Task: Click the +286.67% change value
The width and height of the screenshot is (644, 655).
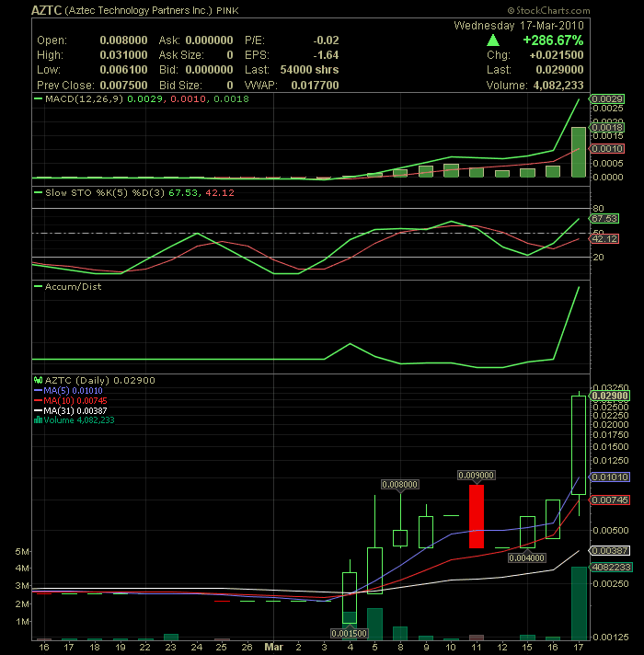Action: click(x=553, y=40)
